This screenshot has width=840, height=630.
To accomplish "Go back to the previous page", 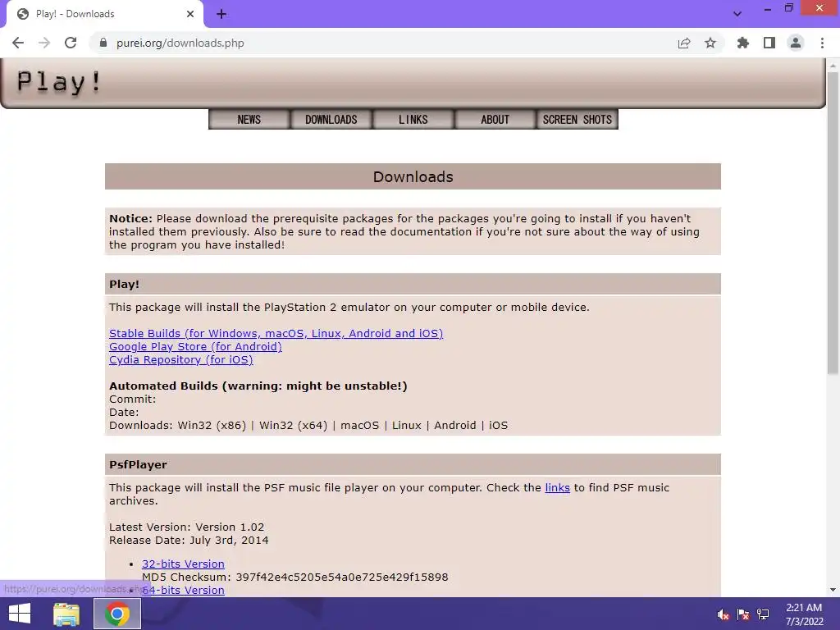I will tap(18, 43).
